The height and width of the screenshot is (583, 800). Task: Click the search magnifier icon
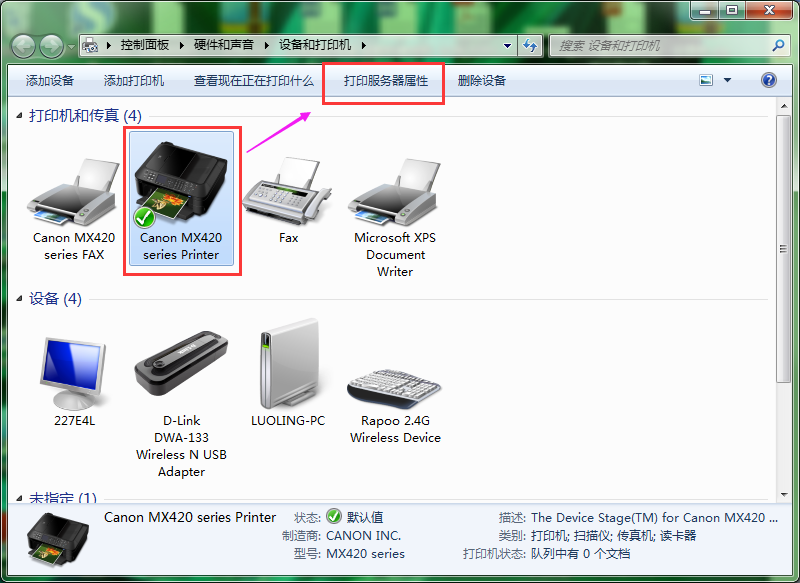778,45
